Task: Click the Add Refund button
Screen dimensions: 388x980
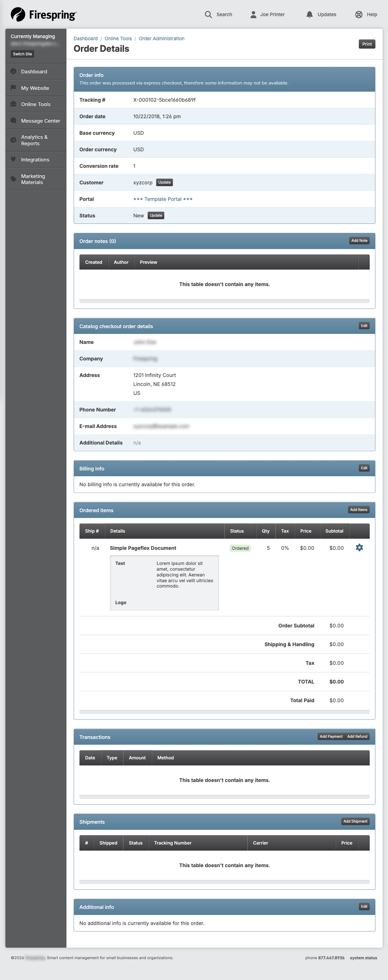Action: coord(357,736)
